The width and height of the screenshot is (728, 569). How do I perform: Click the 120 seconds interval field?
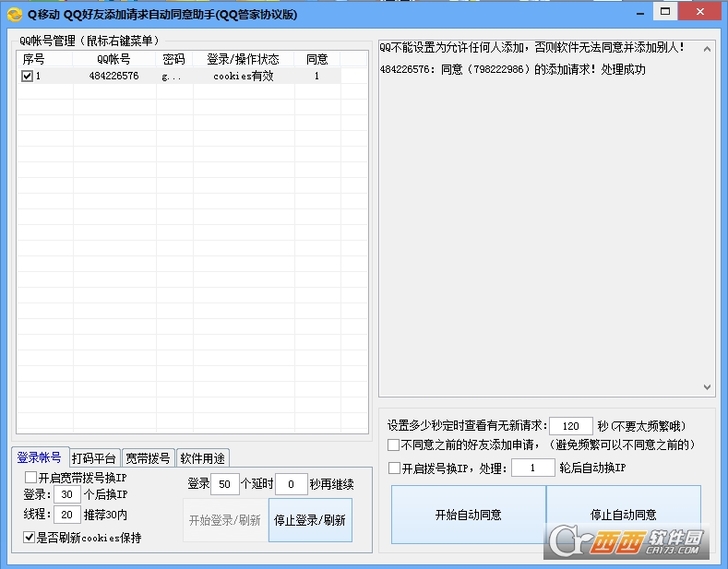click(x=570, y=425)
